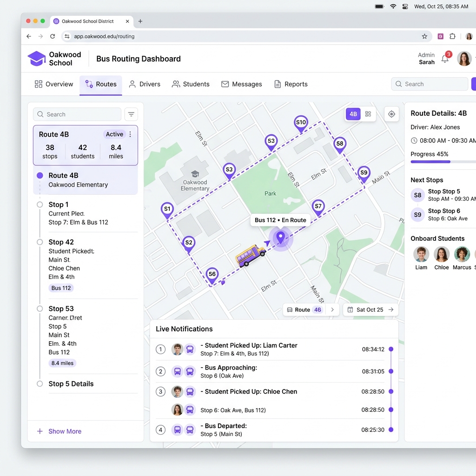Switch the map to grid view icon
The height and width of the screenshot is (476, 476).
(368, 114)
